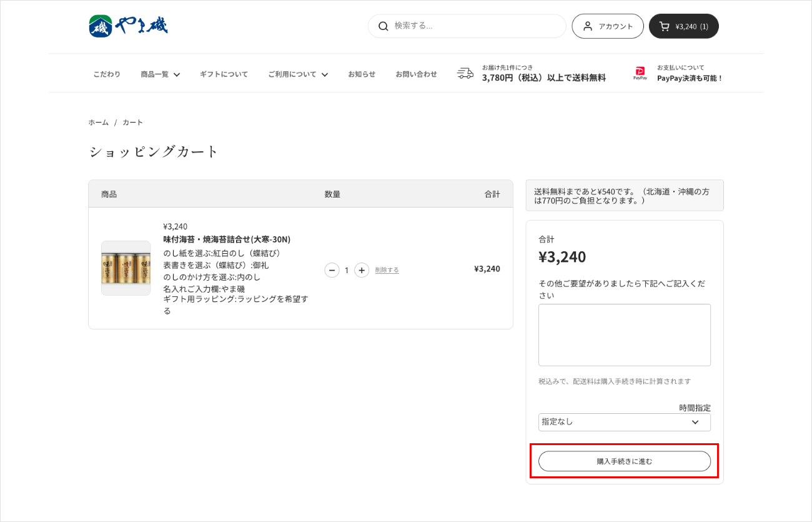Image resolution: width=812 pixels, height=522 pixels.
Task: Click the search magnifier icon
Action: pyautogui.click(x=383, y=26)
